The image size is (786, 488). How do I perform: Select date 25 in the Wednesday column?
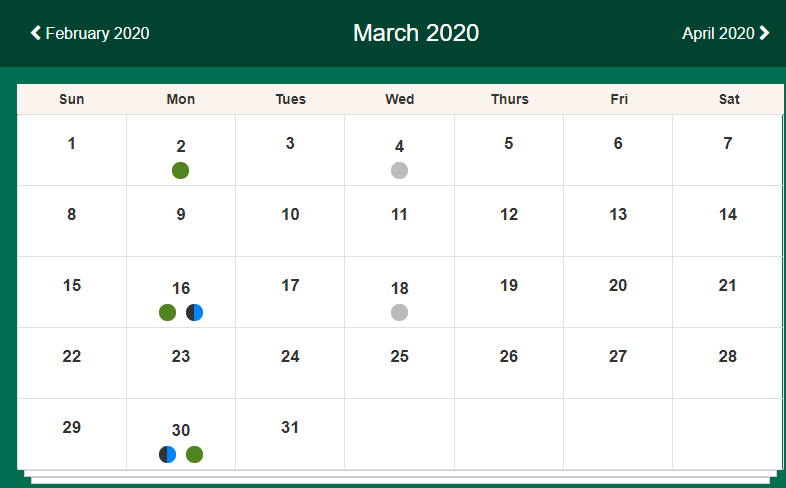pyautogui.click(x=400, y=356)
